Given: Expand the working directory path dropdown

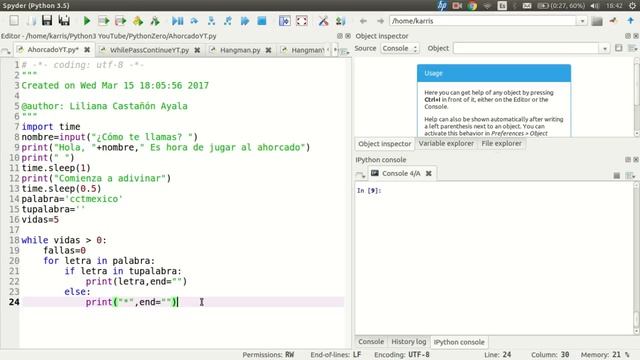Looking at the screenshot, I should coord(582,21).
